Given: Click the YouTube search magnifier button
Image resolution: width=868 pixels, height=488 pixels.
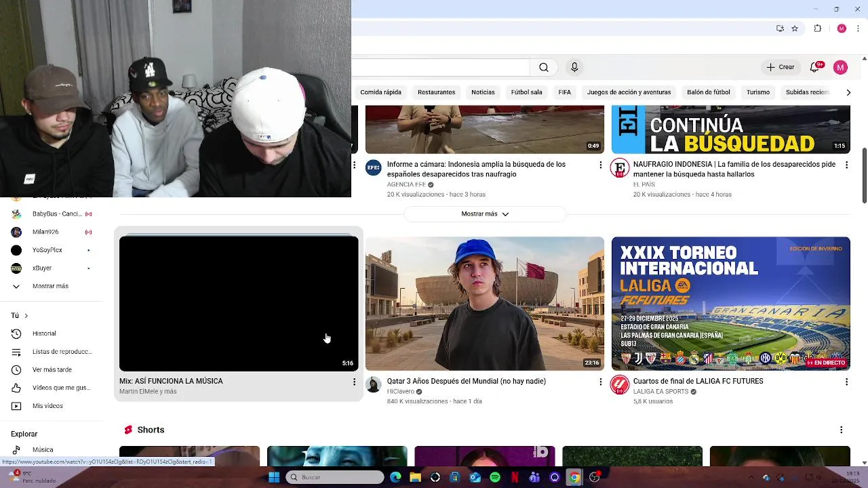Looking at the screenshot, I should (544, 67).
